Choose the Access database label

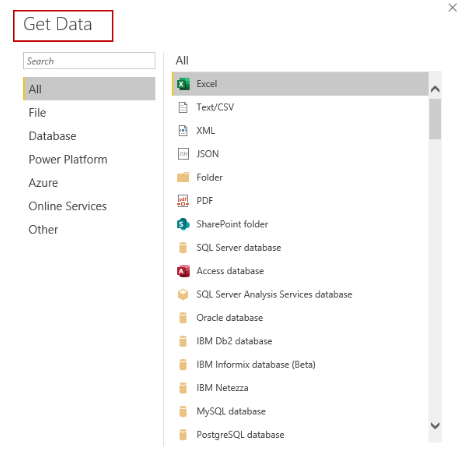tap(230, 271)
